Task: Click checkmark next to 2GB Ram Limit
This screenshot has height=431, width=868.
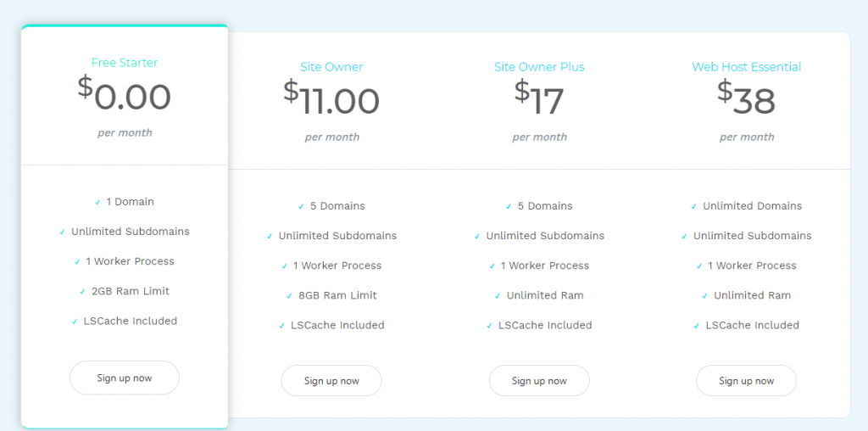Action: [x=83, y=292]
